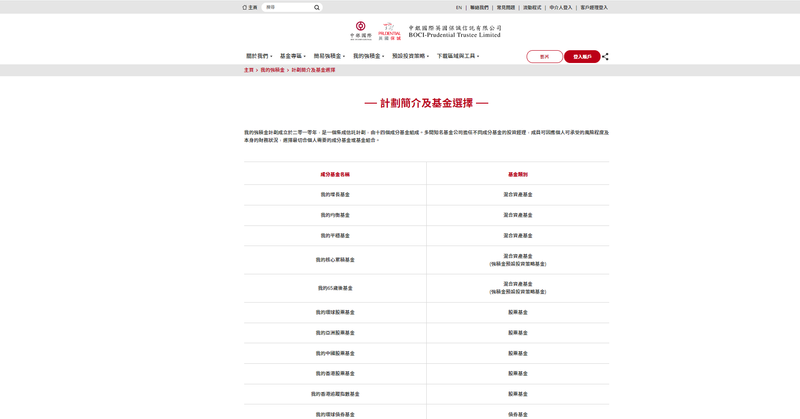The width and height of the screenshot is (800, 419).
Task: Click 股票基金 in the 我的香港股票基金 row
Action: coord(518,374)
